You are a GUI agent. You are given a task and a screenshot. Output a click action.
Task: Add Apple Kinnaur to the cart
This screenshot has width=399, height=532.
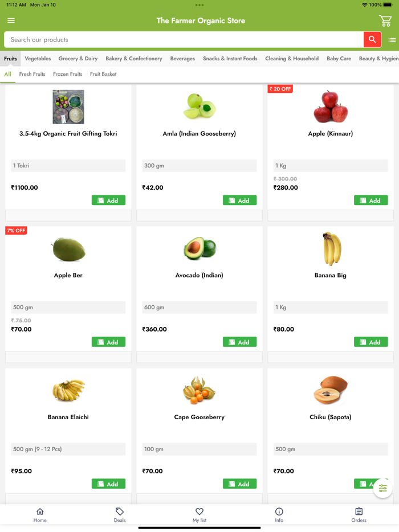[370, 200]
